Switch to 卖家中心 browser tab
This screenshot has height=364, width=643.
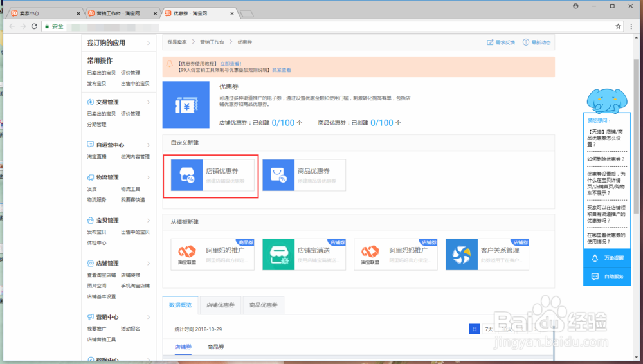click(x=45, y=13)
